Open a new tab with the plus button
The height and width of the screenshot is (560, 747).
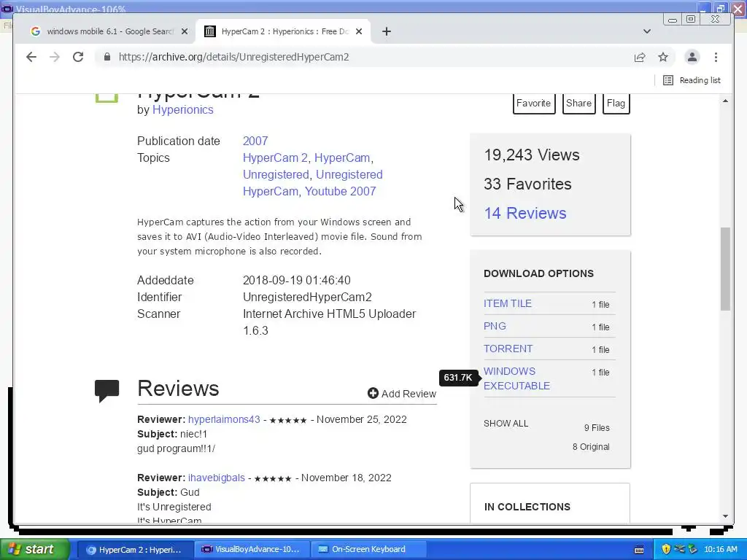387,31
